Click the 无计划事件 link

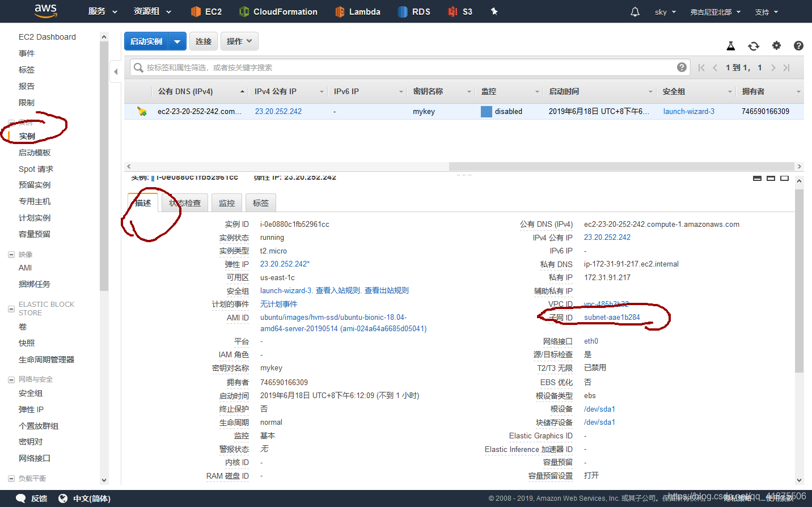pos(278,304)
